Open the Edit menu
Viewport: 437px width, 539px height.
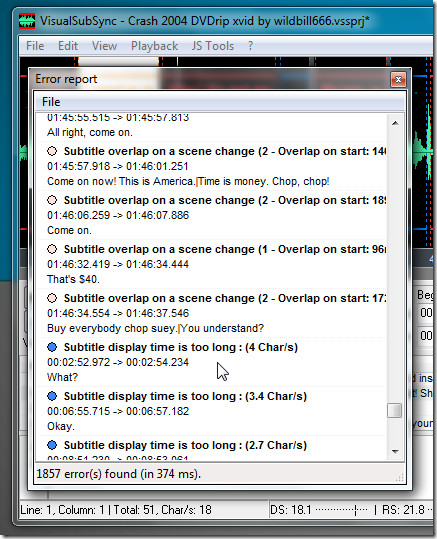click(x=68, y=46)
